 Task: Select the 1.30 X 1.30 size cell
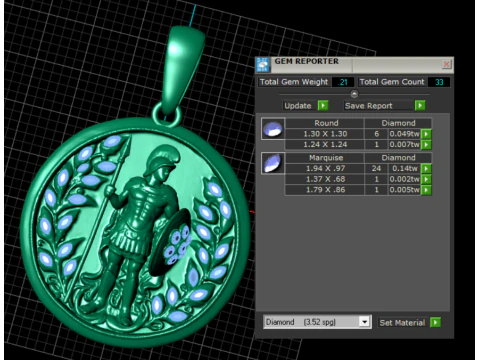coord(325,134)
